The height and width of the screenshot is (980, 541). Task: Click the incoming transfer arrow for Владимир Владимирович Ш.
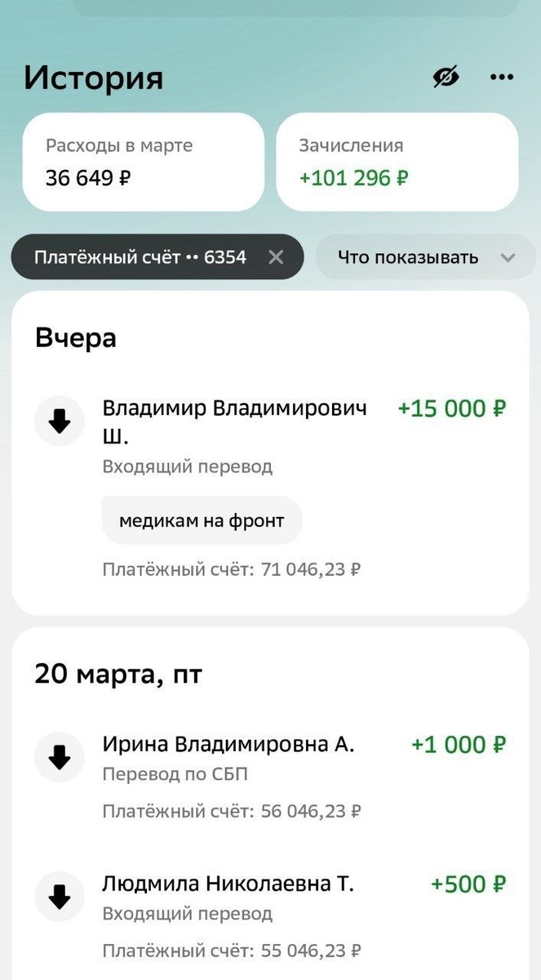[x=59, y=421]
